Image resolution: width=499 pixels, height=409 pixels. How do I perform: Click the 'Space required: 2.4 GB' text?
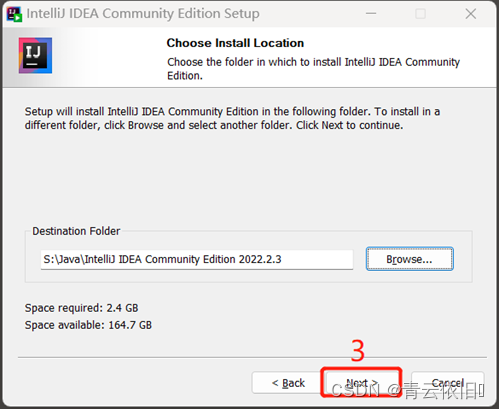coord(81,308)
